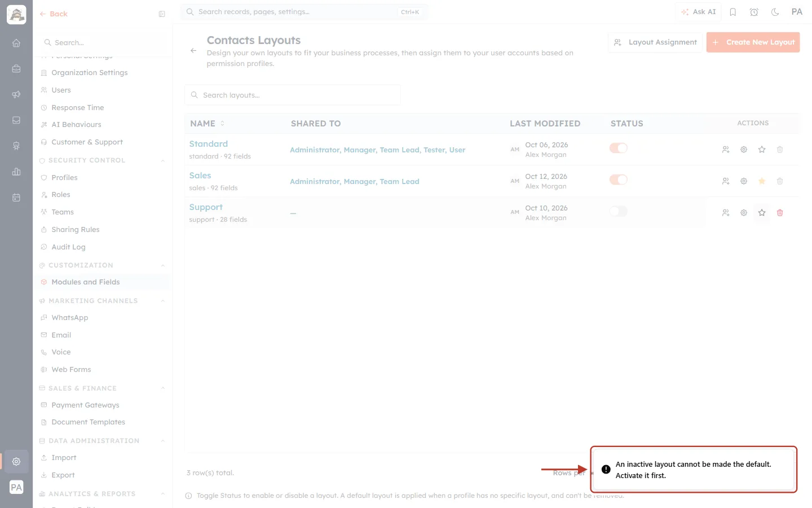Click Create New Layout button
Image resolution: width=812 pixels, height=508 pixels.
click(x=753, y=42)
